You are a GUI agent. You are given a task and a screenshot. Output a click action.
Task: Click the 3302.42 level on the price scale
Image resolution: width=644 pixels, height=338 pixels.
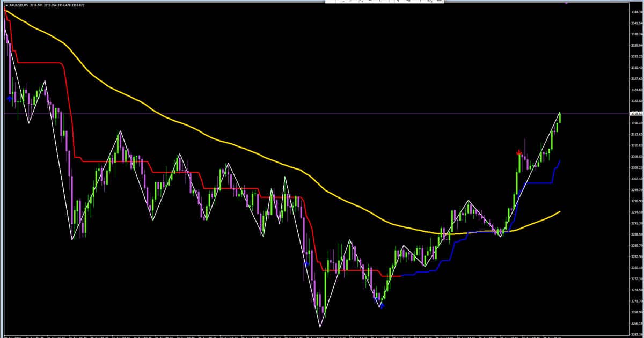636,179
